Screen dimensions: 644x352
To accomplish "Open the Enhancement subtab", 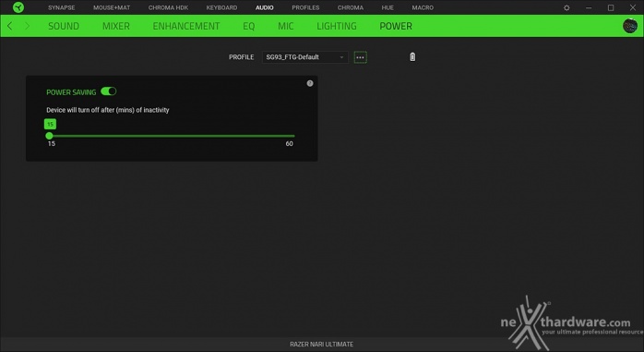I will point(186,26).
